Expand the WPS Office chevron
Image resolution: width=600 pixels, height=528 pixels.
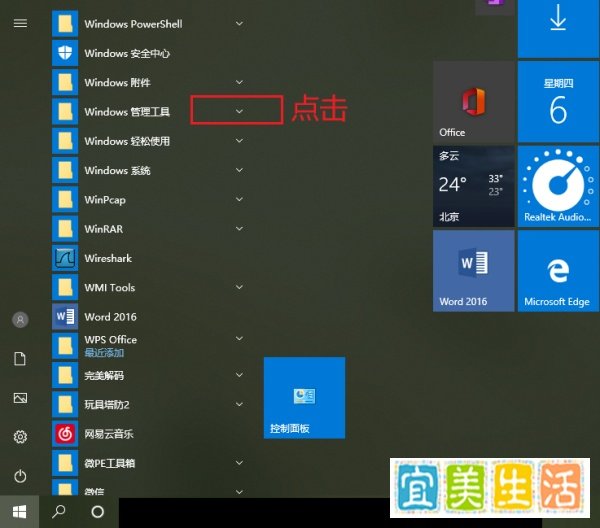tap(239, 338)
